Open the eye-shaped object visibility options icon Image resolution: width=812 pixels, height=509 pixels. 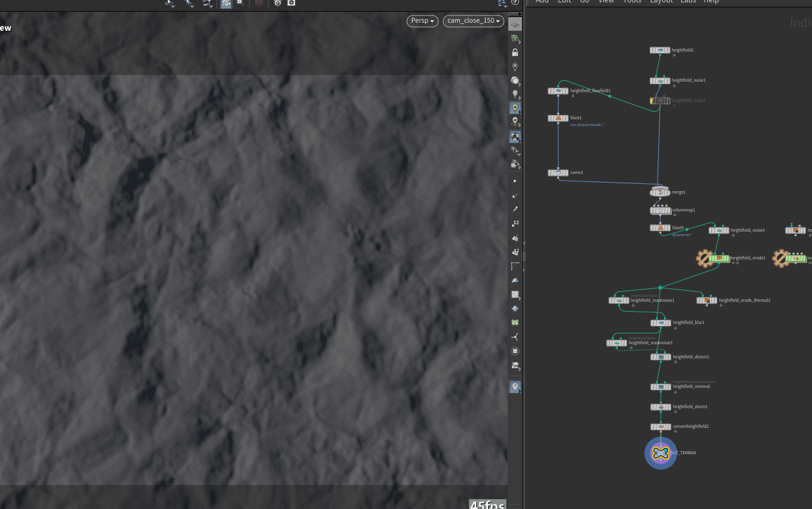point(515,150)
